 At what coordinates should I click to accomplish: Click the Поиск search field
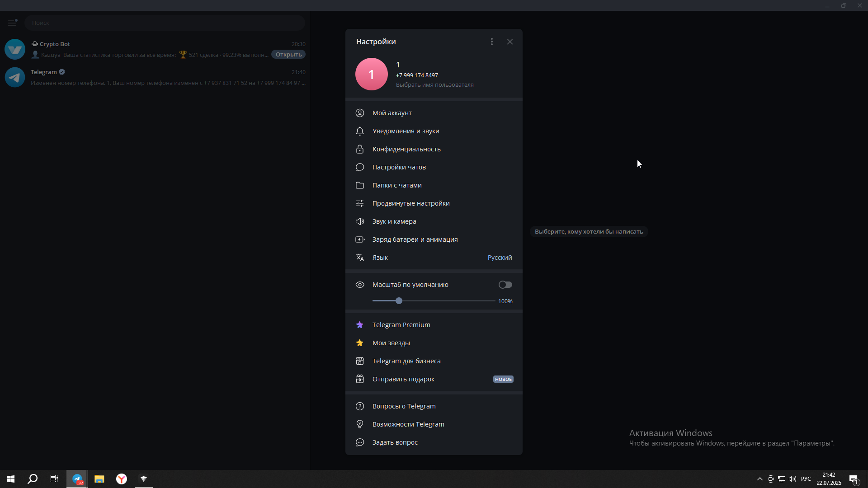(x=165, y=23)
